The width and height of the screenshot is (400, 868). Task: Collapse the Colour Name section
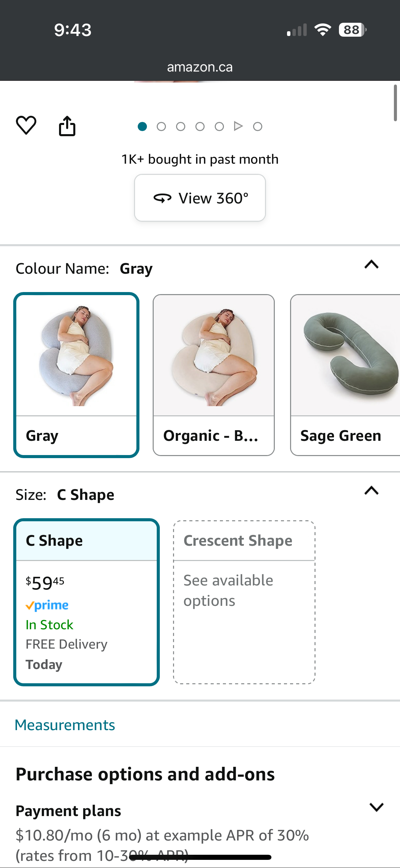click(x=372, y=265)
